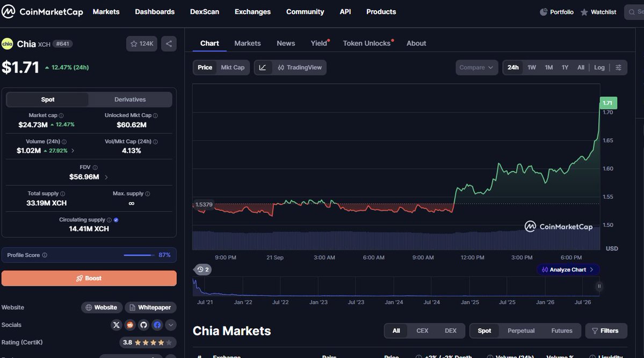Expand FDV details chevron
This screenshot has width=644, height=358.
pos(106,177)
